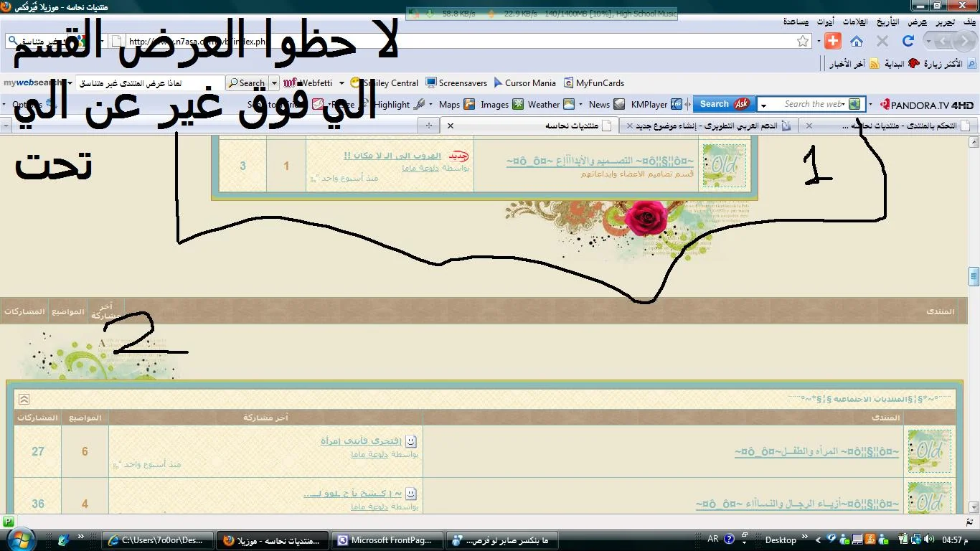This screenshot has height=551, width=980.
Task: Open Screensavers in the MyWebSearch toolbar
Action: (x=456, y=83)
